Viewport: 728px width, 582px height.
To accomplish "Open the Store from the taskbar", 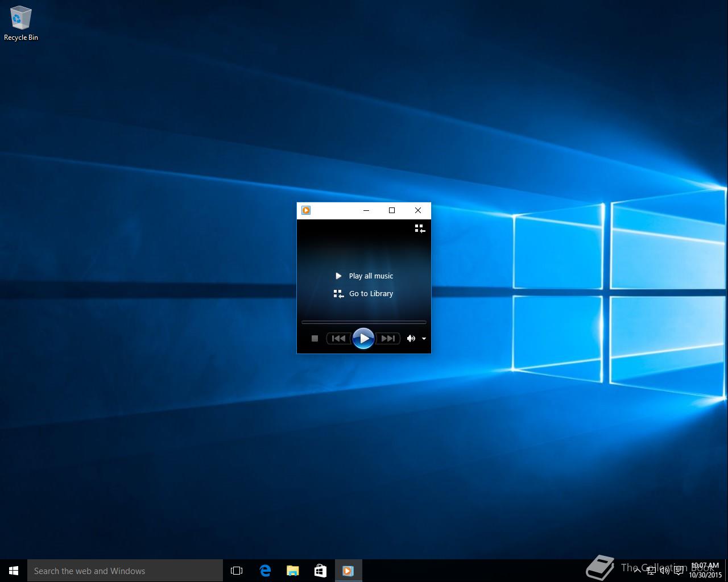I will pyautogui.click(x=320, y=571).
